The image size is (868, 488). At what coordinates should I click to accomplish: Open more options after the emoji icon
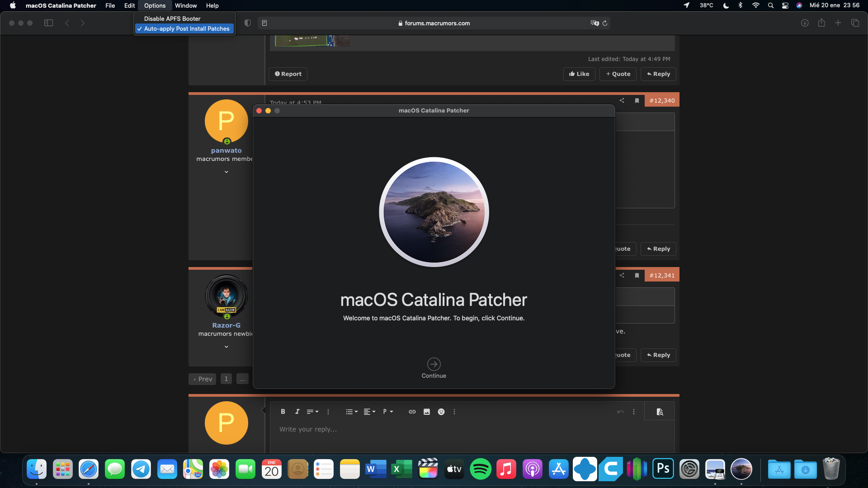pyautogui.click(x=454, y=412)
